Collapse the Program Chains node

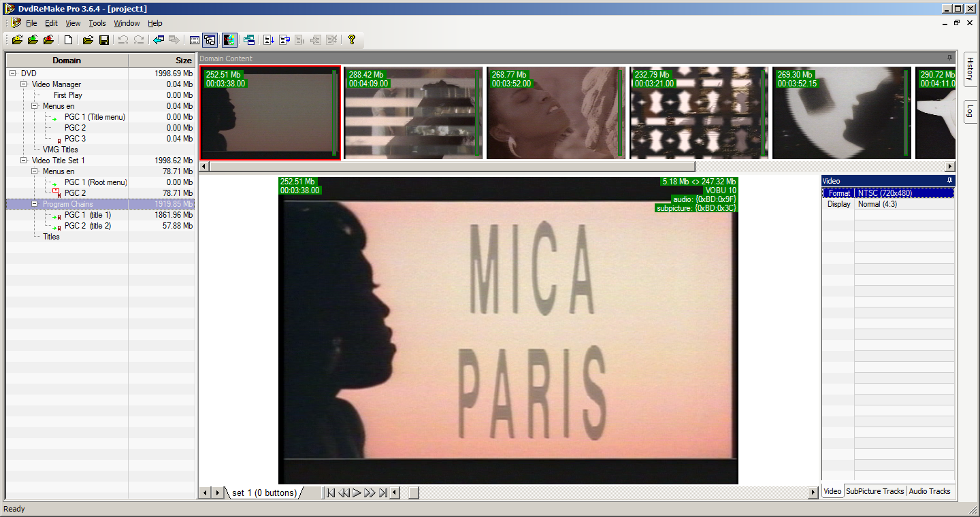(x=35, y=204)
